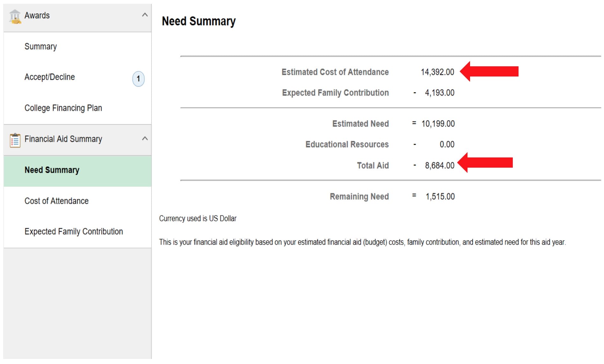Click the red arrow beside Estimated Cost of Attendance

point(489,71)
